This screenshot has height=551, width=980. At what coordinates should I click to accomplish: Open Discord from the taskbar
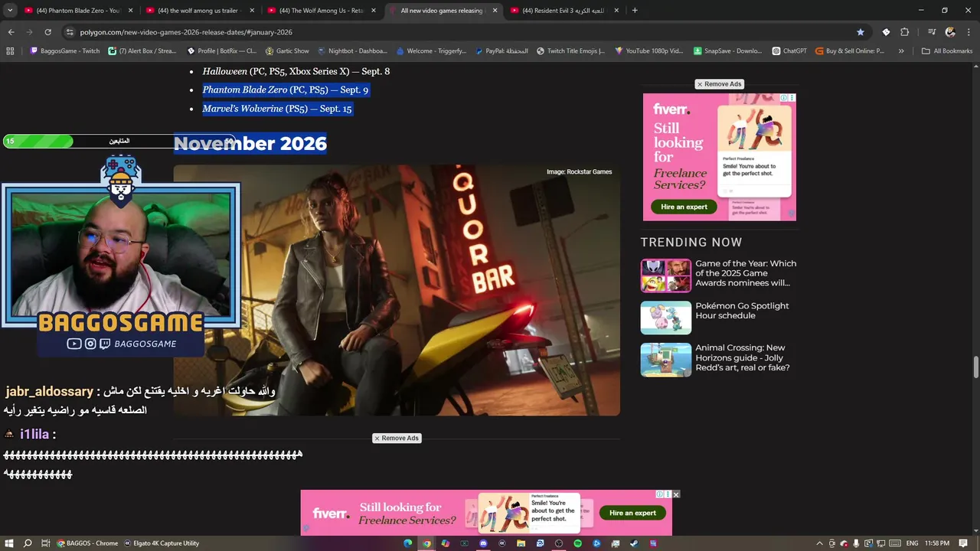[x=483, y=543]
